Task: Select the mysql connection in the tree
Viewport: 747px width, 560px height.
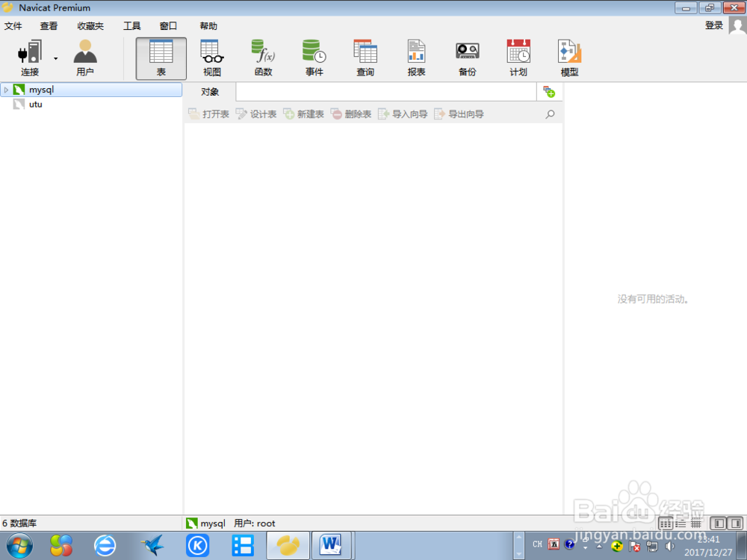Action: 91,90
